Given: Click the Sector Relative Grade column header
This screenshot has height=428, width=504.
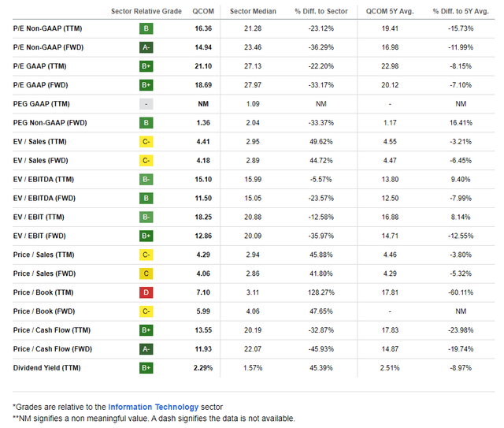Looking at the screenshot, I should point(146,11).
